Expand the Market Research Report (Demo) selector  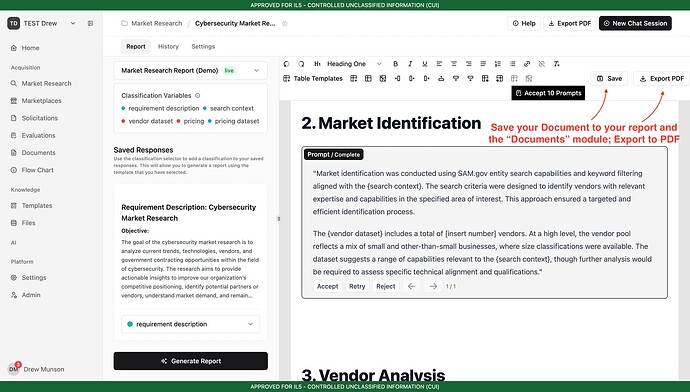coord(191,70)
